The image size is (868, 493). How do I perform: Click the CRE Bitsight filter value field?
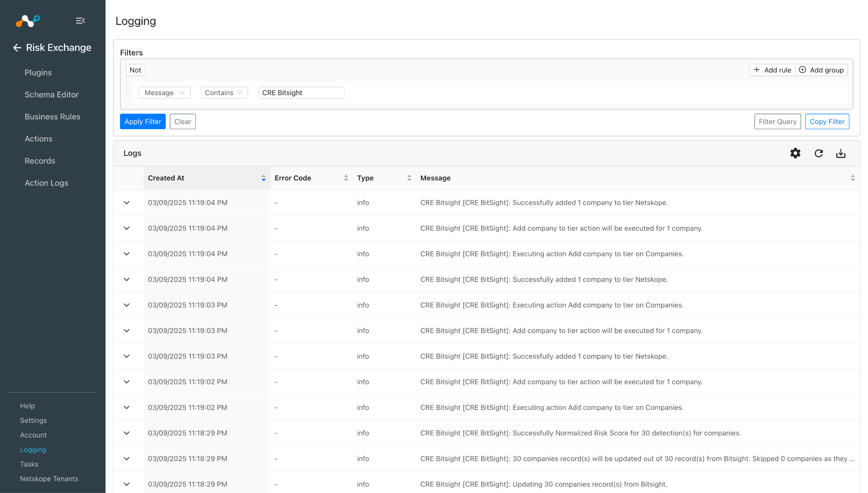(301, 93)
